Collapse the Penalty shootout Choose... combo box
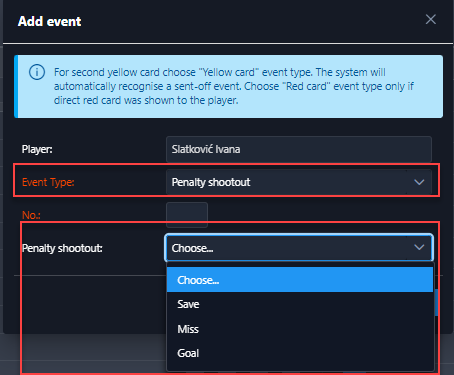Viewport: 454px width, 375px height. [x=299, y=248]
